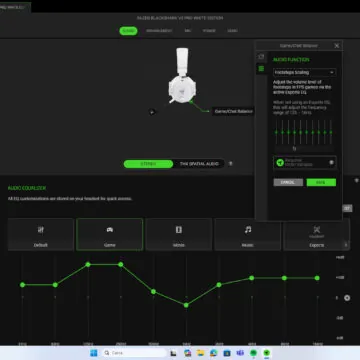Screen dimensions: 360x360
Task: Open the Razer app taskbar icon
Action: (267, 353)
